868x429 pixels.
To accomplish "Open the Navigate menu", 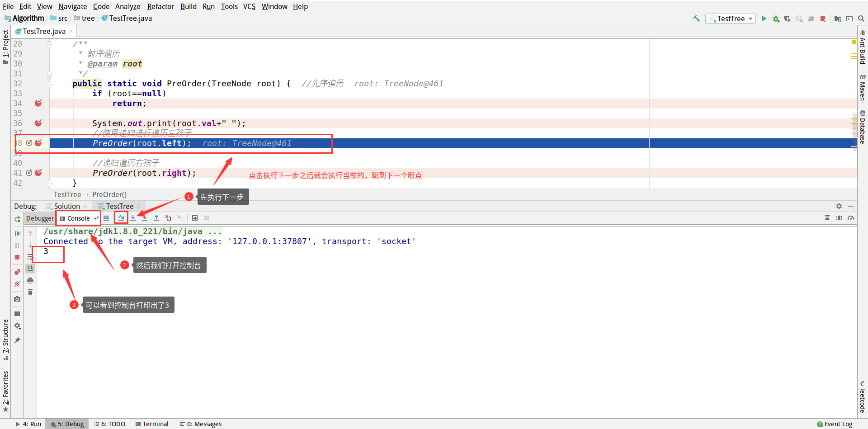I will coord(72,6).
